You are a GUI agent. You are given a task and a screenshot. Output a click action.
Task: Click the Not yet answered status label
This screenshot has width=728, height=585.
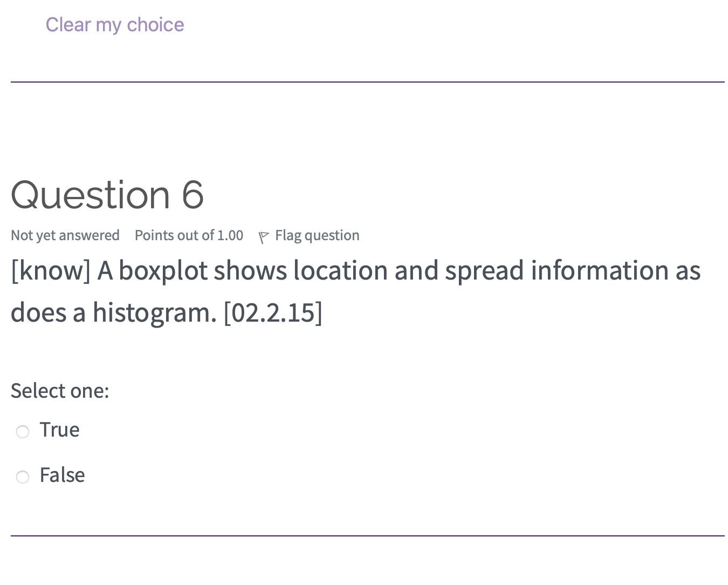pos(65,236)
